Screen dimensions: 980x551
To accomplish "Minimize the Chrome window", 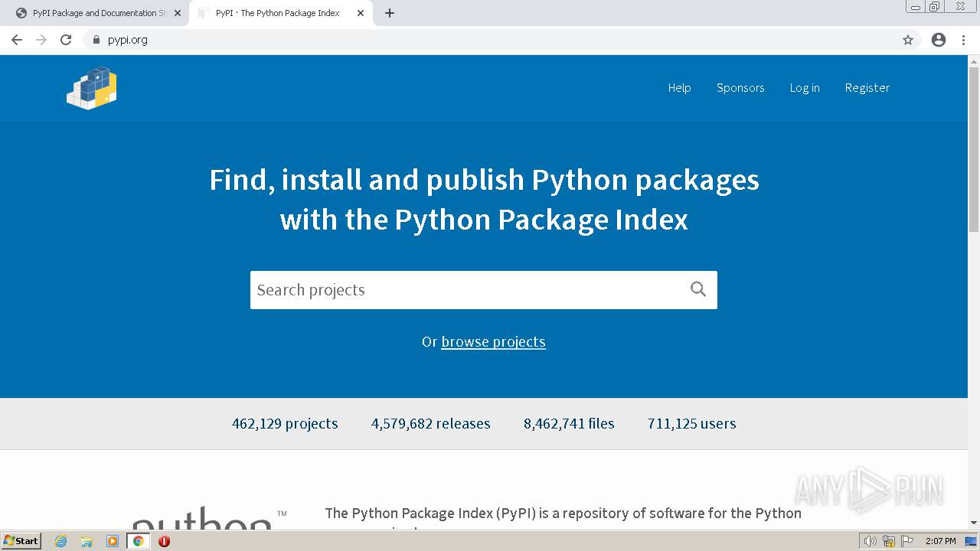I will pos(915,6).
